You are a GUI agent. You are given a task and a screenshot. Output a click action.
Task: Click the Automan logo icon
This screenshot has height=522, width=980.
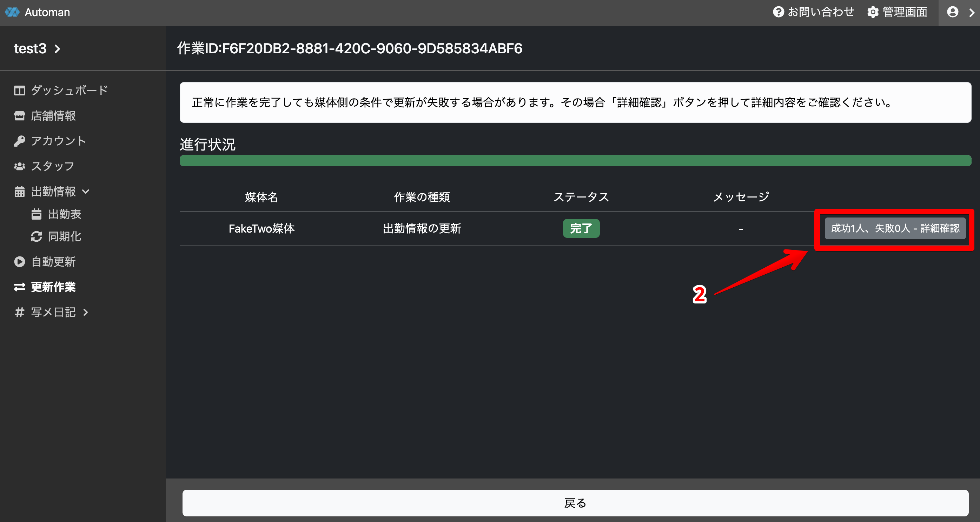12,12
